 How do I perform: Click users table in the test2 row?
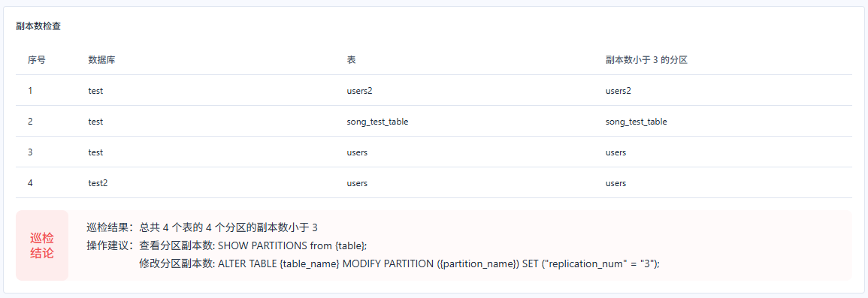(x=357, y=183)
